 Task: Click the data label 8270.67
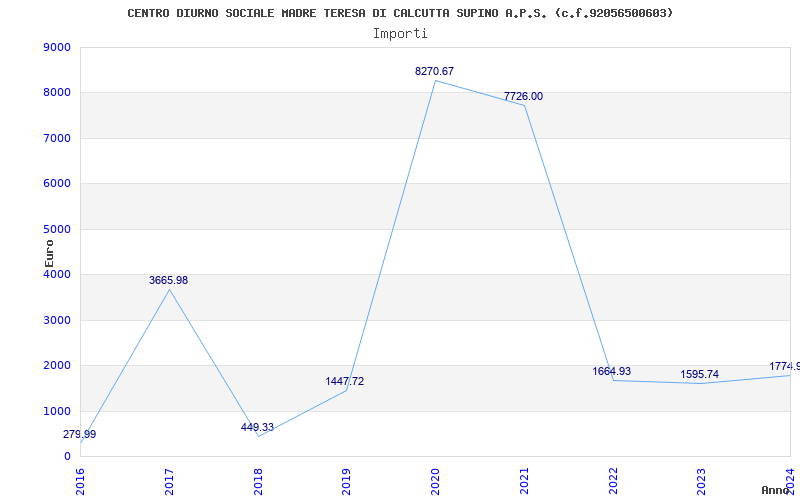pyautogui.click(x=434, y=71)
